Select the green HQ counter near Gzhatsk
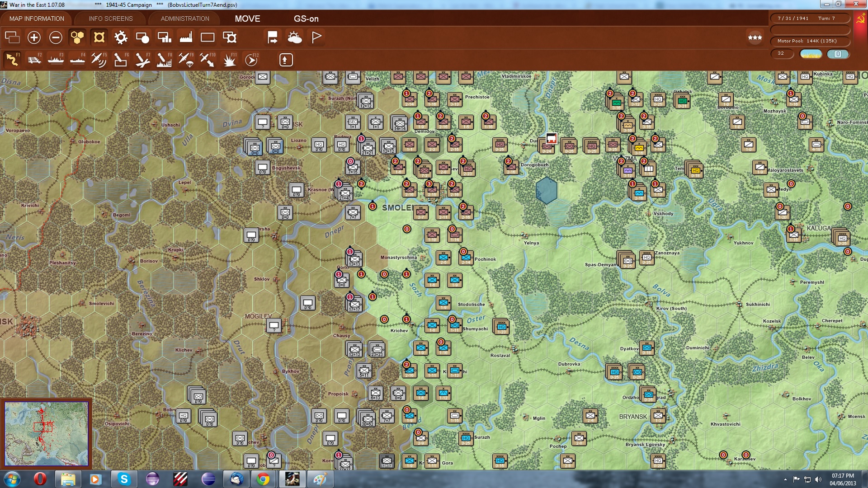The height and width of the screenshot is (488, 868). tap(682, 100)
